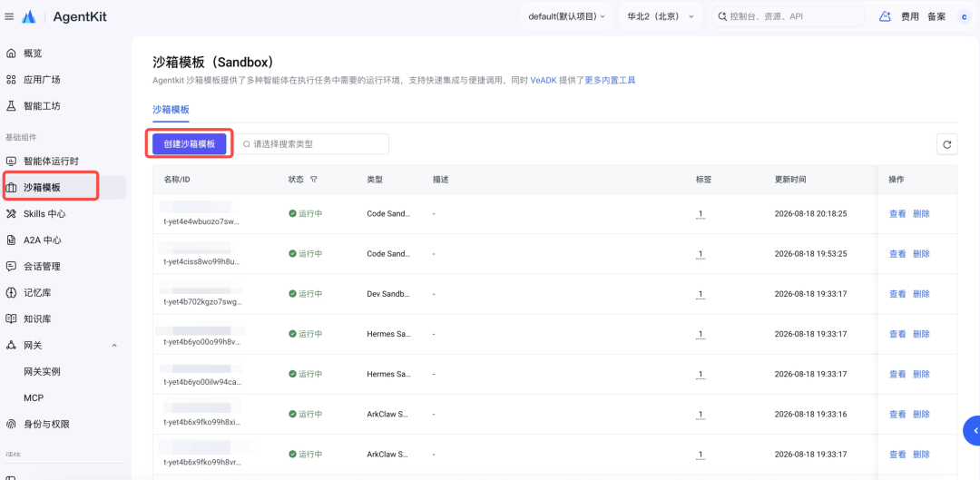Viewport: 980px width, 480px height.
Task: View the template updated 20:18:25
Action: click(x=897, y=214)
